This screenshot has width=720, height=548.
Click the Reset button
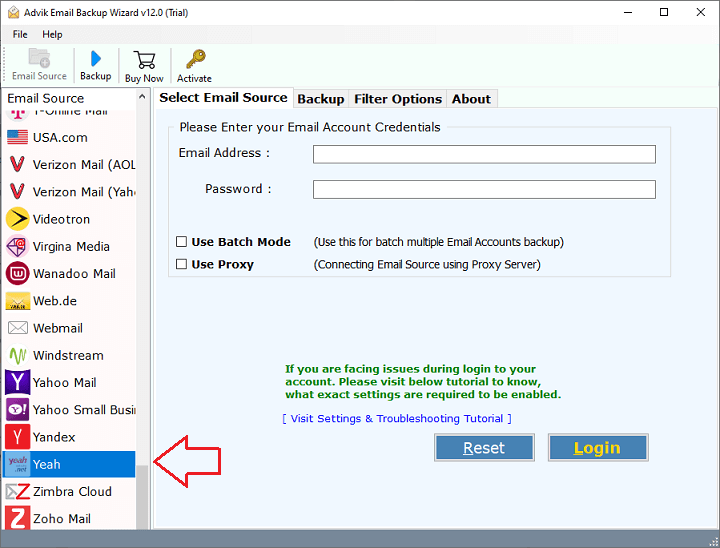coord(484,447)
